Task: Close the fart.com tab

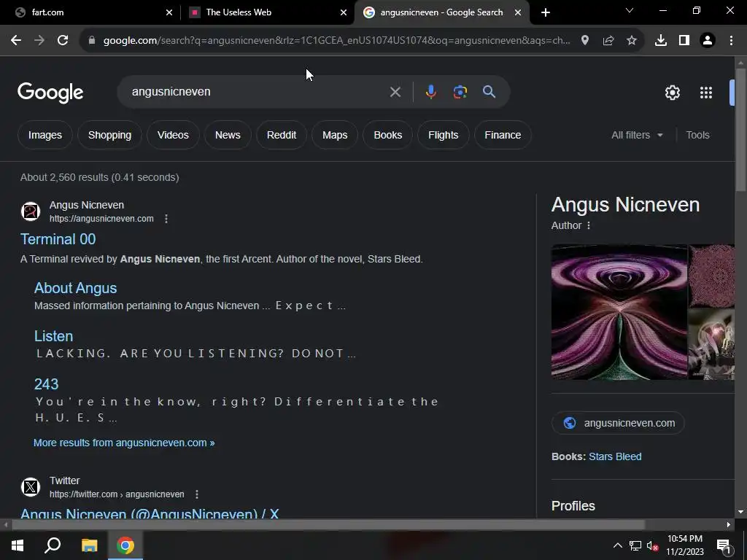Action: click(x=169, y=12)
